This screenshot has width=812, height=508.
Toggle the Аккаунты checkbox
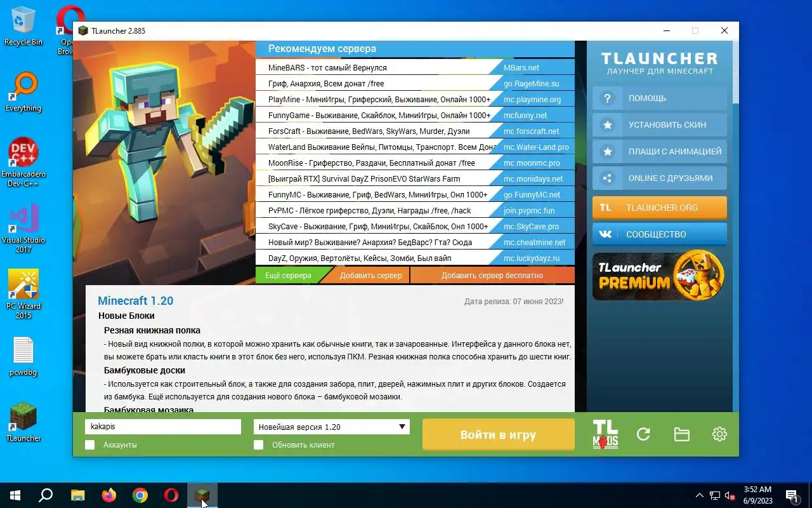click(x=89, y=445)
